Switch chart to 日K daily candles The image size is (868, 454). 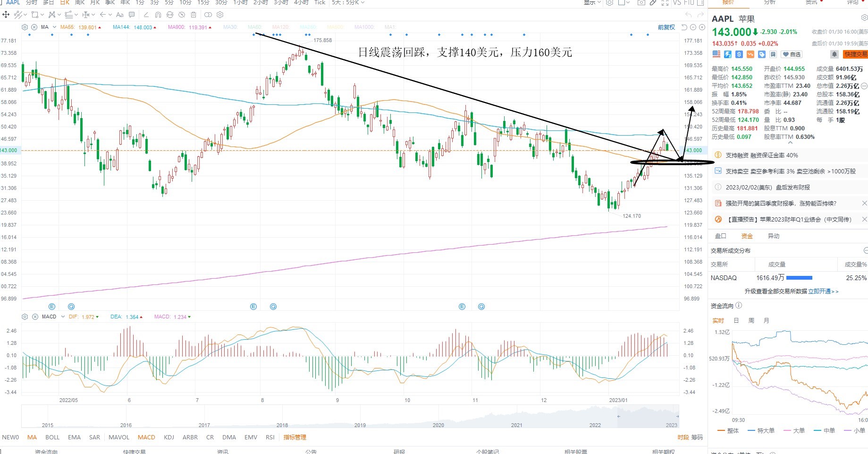tap(65, 2)
